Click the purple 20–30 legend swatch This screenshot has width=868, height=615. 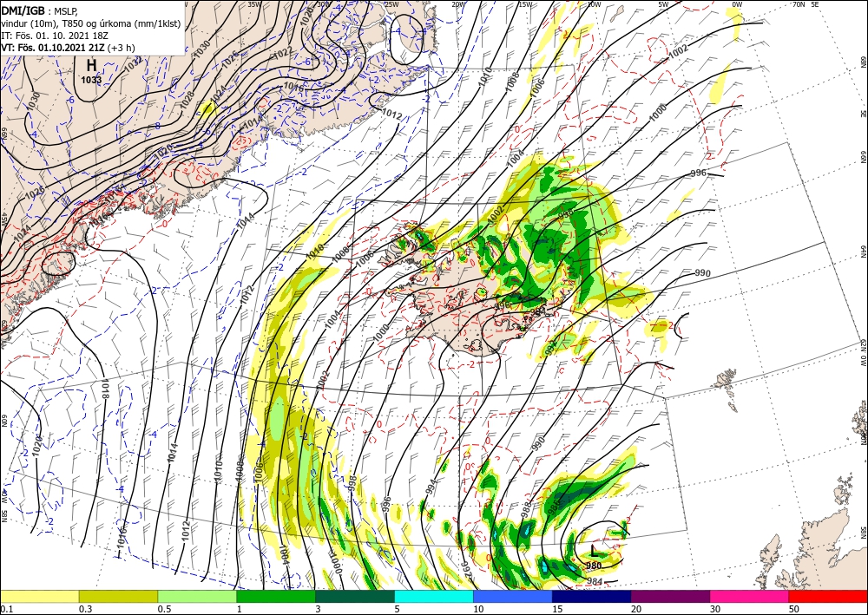[670, 596]
